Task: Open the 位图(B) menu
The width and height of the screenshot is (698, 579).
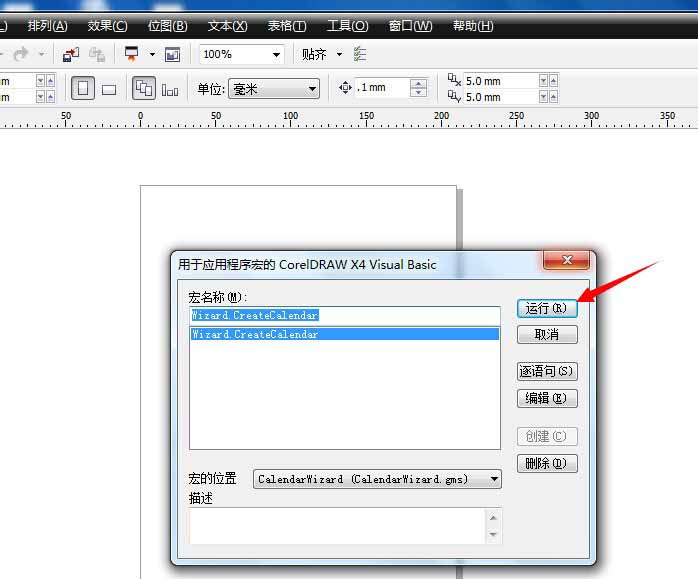Action: click(167, 26)
